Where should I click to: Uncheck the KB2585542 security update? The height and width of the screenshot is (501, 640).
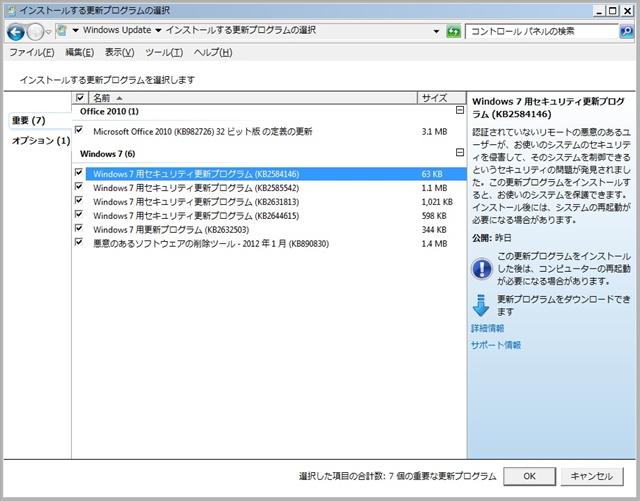[x=79, y=187]
